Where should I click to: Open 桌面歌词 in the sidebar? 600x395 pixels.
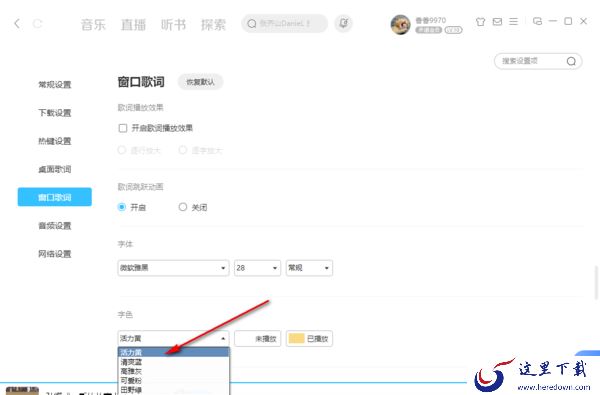[55, 169]
